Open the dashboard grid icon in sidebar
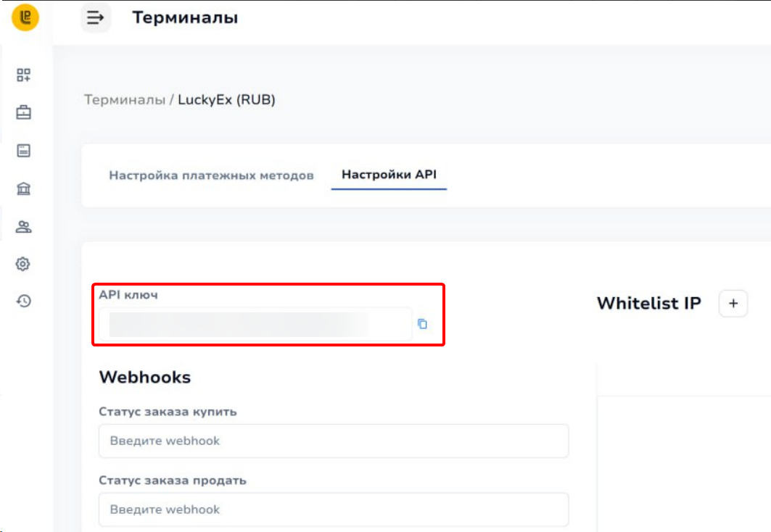The image size is (771, 532). [24, 75]
